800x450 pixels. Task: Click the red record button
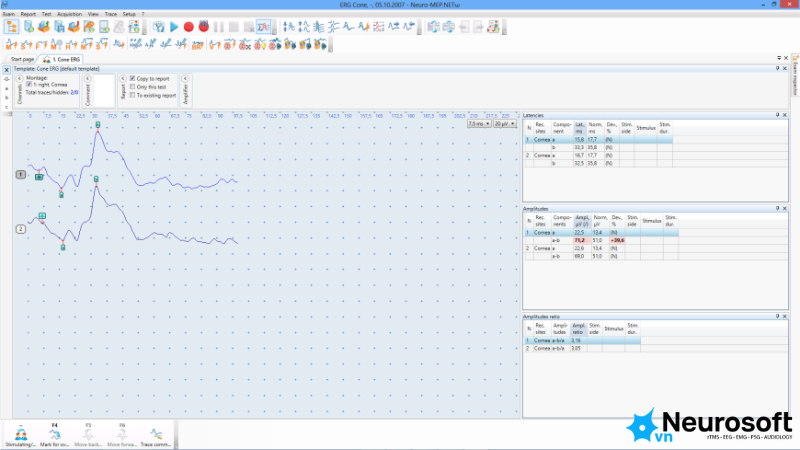click(189, 27)
